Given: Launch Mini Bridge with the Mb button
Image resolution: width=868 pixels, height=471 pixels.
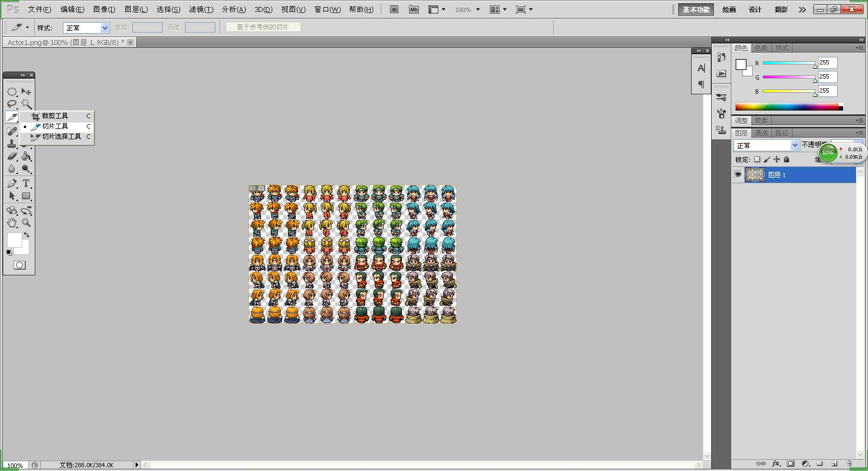Looking at the screenshot, I should 414,9.
